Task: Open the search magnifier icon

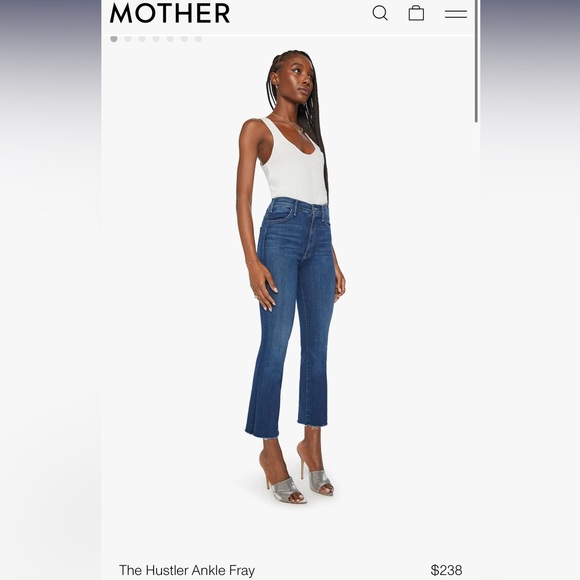Action: tap(380, 13)
